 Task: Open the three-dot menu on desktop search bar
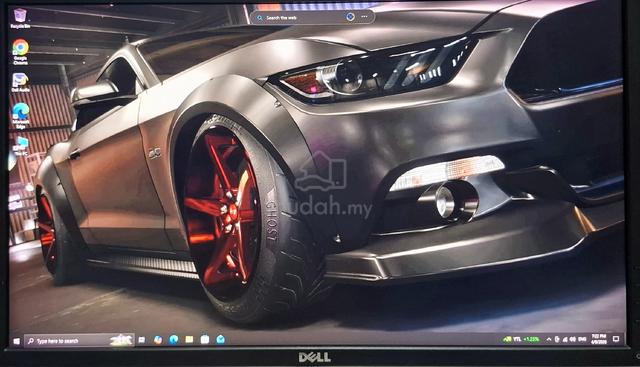[364, 17]
